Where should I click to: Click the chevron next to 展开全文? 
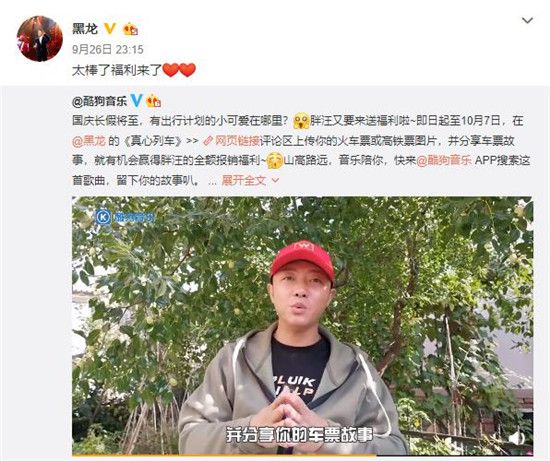click(275, 181)
